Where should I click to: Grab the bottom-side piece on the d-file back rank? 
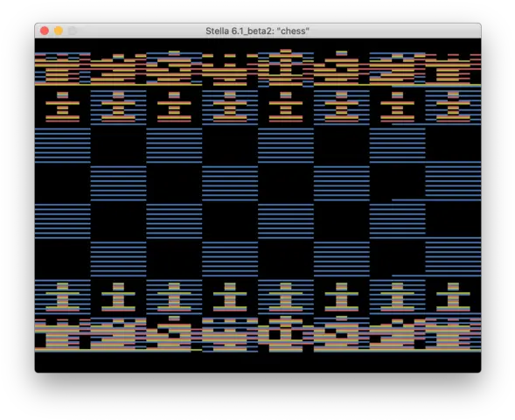pos(230,334)
